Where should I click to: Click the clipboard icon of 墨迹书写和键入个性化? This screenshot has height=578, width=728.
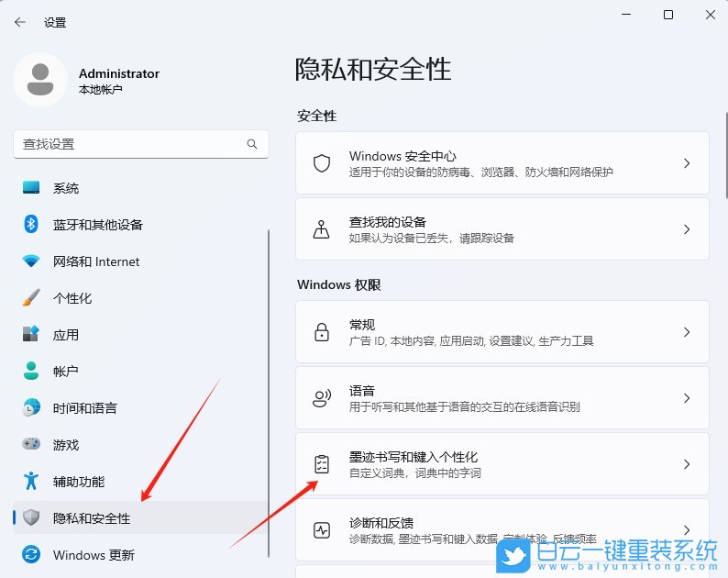coord(322,464)
